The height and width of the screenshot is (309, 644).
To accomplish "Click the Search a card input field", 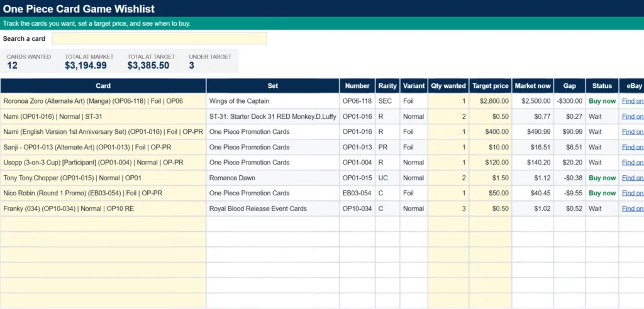I will pos(159,38).
